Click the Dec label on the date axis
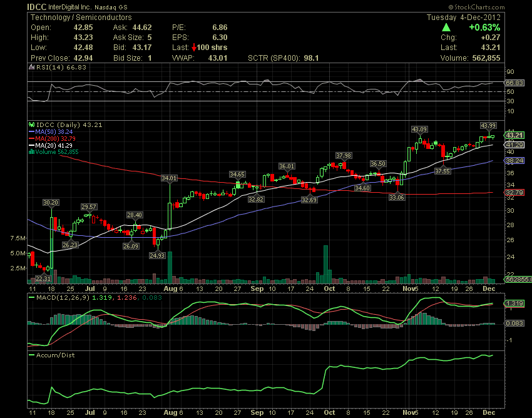 coord(489,290)
